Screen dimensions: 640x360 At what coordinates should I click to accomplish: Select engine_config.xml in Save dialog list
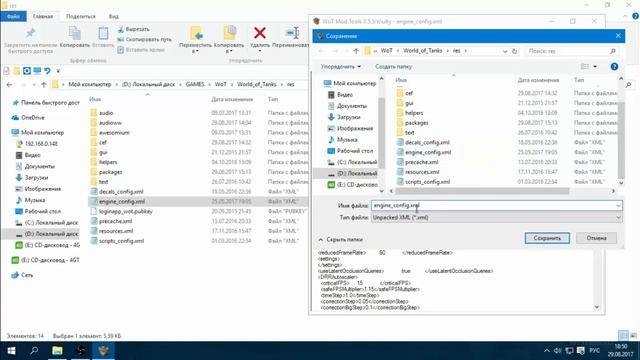(x=428, y=152)
